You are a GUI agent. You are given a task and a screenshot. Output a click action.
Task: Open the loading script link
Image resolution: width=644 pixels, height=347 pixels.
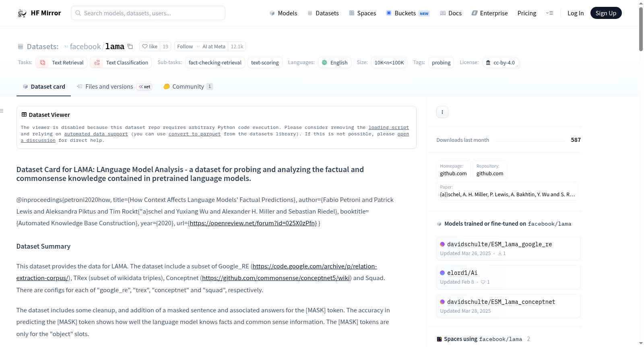(389, 127)
